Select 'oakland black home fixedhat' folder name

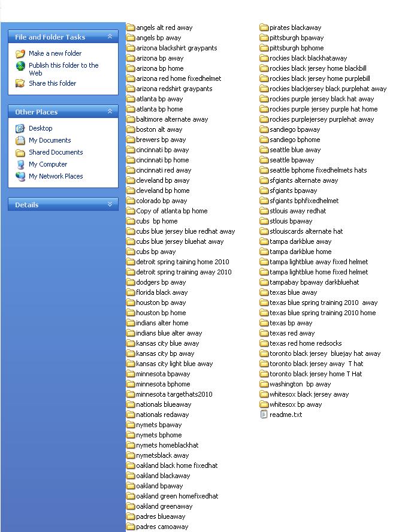[177, 465]
